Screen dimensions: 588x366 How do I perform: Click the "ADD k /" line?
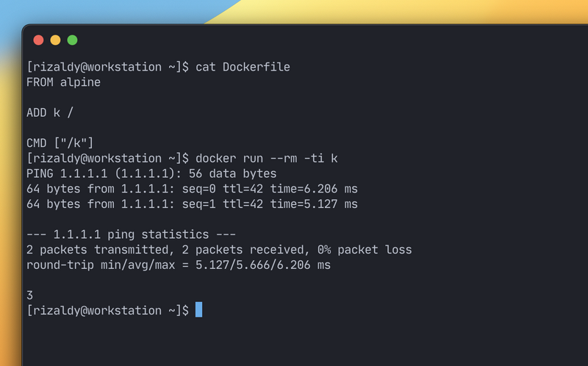(50, 112)
